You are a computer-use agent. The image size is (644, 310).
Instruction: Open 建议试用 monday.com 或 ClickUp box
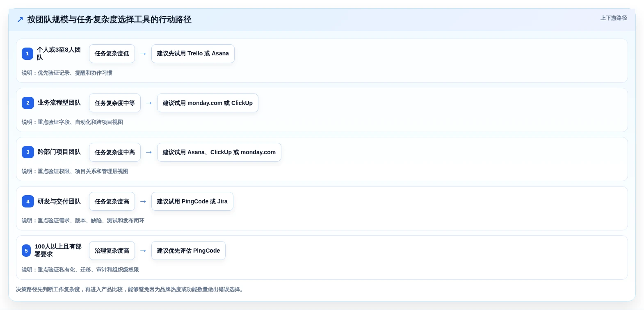click(x=208, y=103)
